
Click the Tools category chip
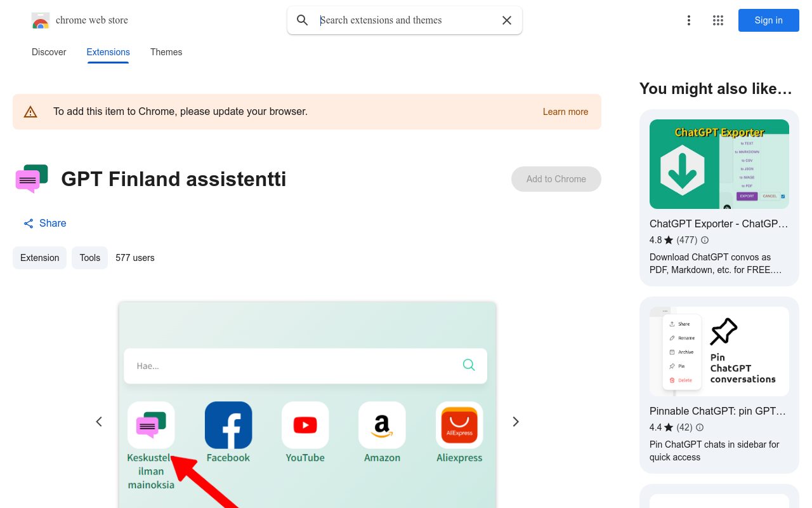[89, 258]
